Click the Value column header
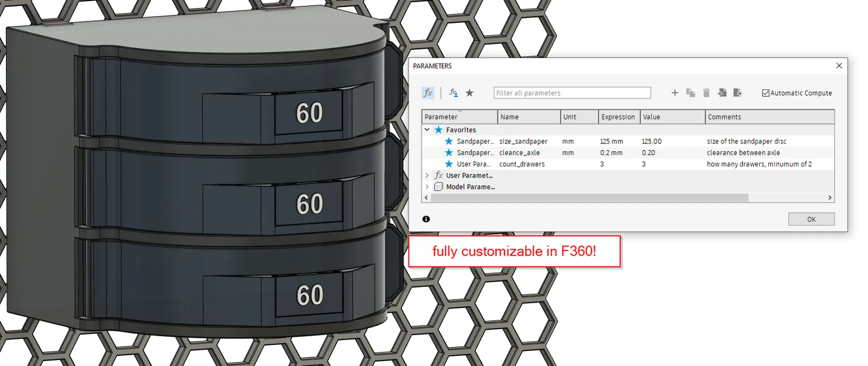This screenshot has width=868, height=366. 673,117
